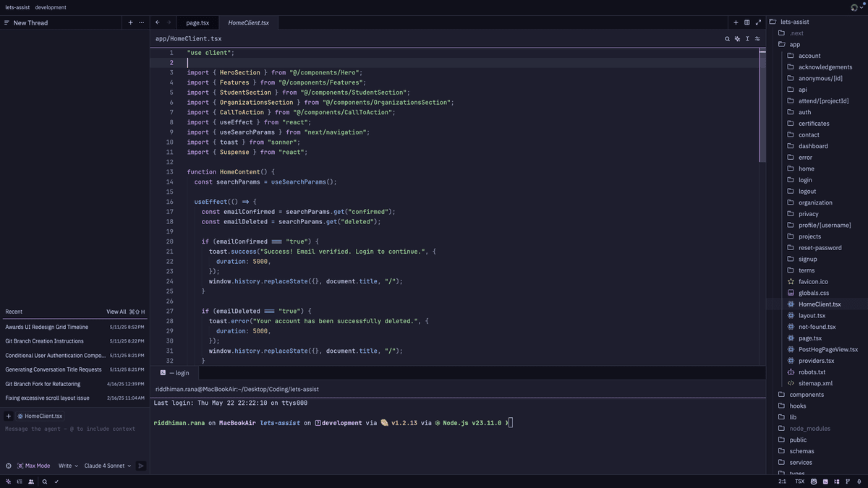
Task: Click the project search magnifier in status bar
Action: 45,481
